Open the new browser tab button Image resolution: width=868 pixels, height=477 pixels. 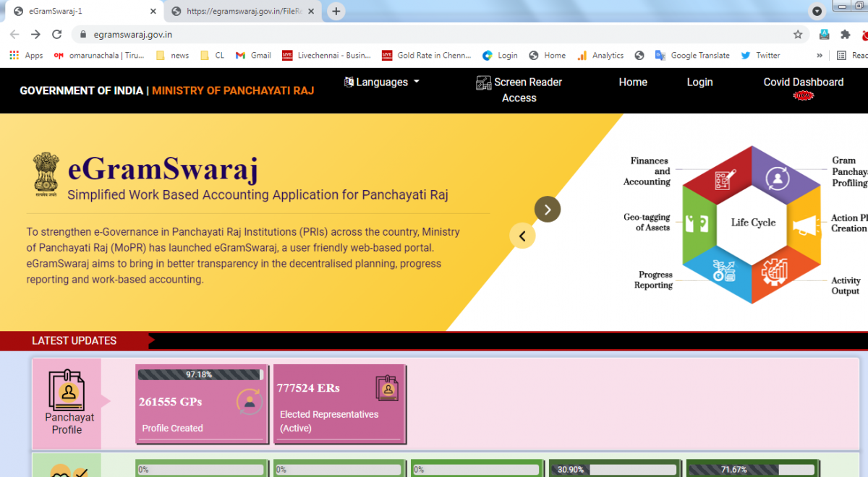click(336, 12)
